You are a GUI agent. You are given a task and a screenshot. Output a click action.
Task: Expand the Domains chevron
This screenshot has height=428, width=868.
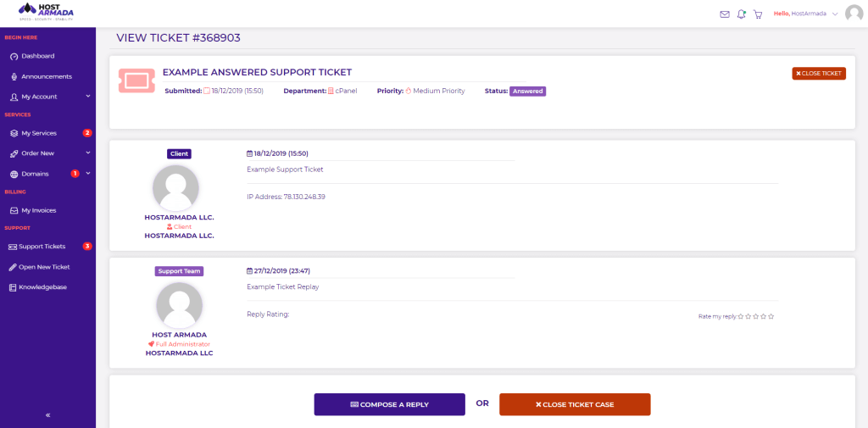click(x=88, y=173)
